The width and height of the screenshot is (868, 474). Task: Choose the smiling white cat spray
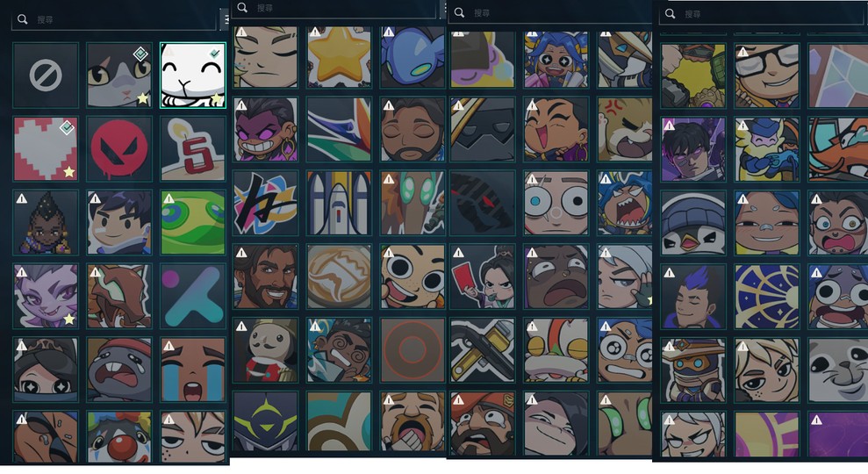(x=192, y=75)
